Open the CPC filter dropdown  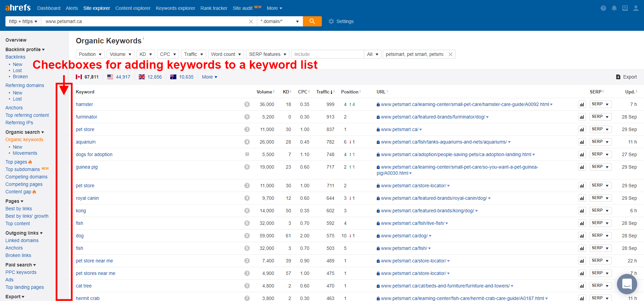[168, 54]
